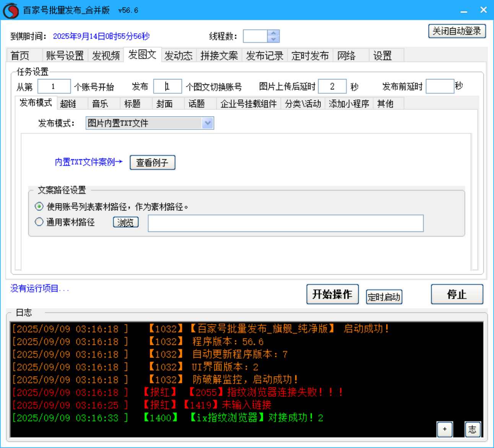This screenshot has height=448, width=494.
Task: Select the 通用素材路径 radio option
Action: (39, 222)
